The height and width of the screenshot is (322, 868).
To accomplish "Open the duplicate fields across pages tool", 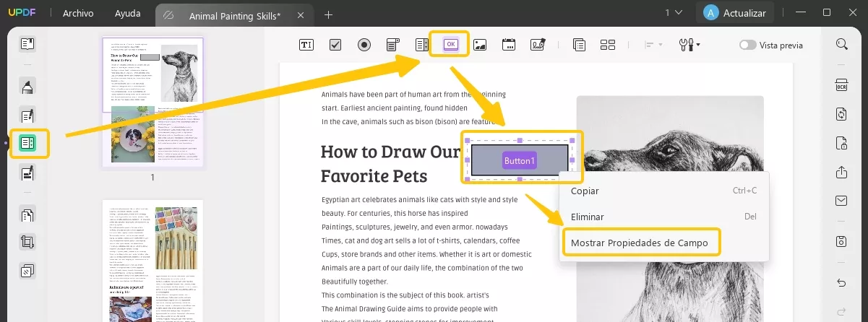I will pos(579,45).
